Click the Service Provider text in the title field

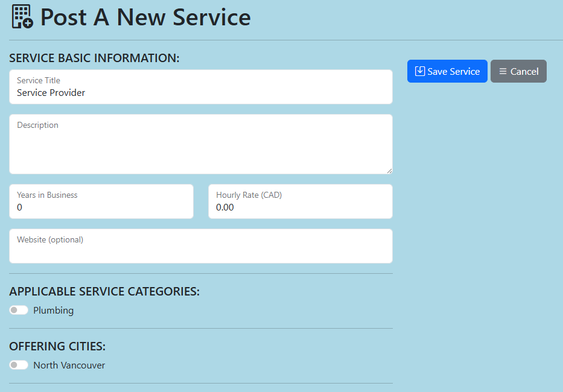(51, 93)
